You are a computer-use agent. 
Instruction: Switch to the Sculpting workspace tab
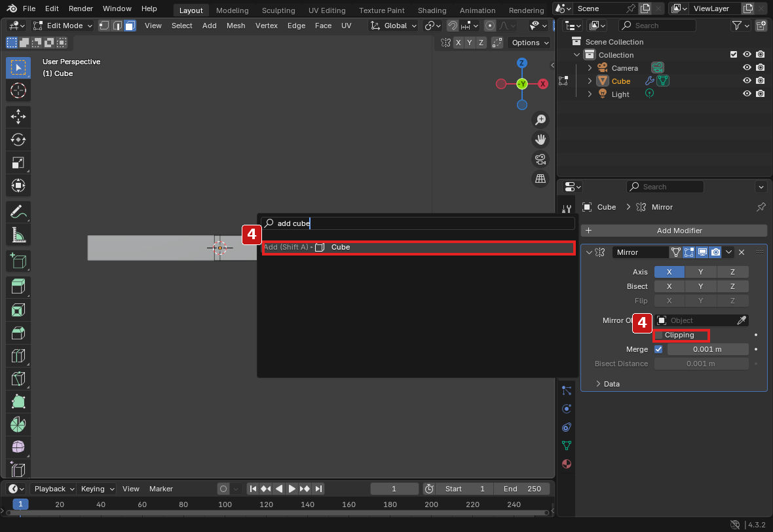pos(278,10)
